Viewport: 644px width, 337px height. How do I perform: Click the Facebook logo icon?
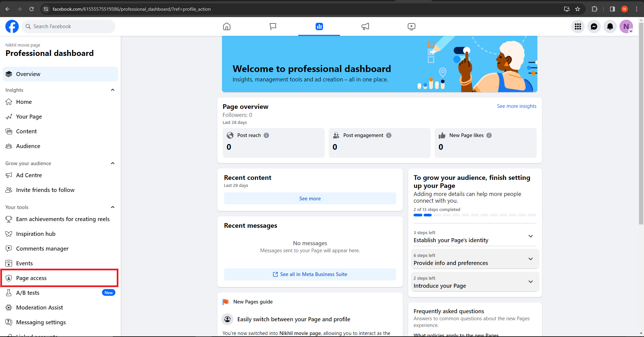pyautogui.click(x=12, y=26)
